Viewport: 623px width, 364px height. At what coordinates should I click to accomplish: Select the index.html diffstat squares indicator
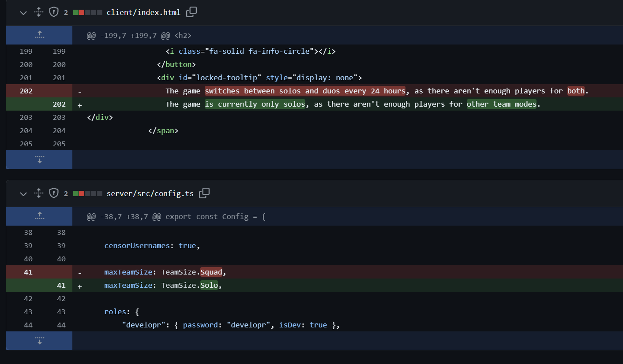88,12
